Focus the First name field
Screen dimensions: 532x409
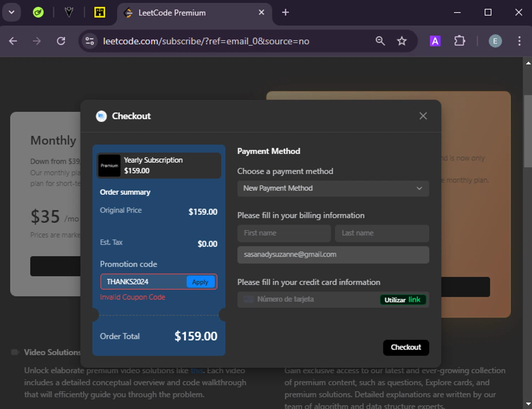(284, 233)
